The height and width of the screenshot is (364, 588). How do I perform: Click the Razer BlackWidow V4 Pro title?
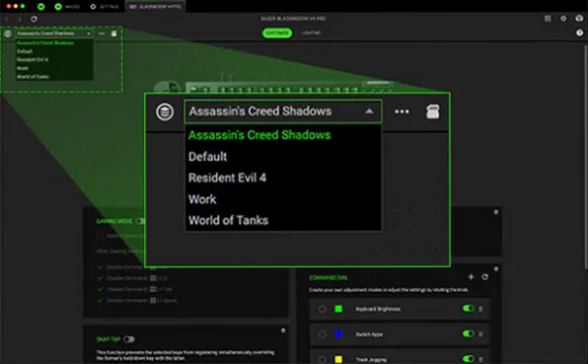point(293,19)
